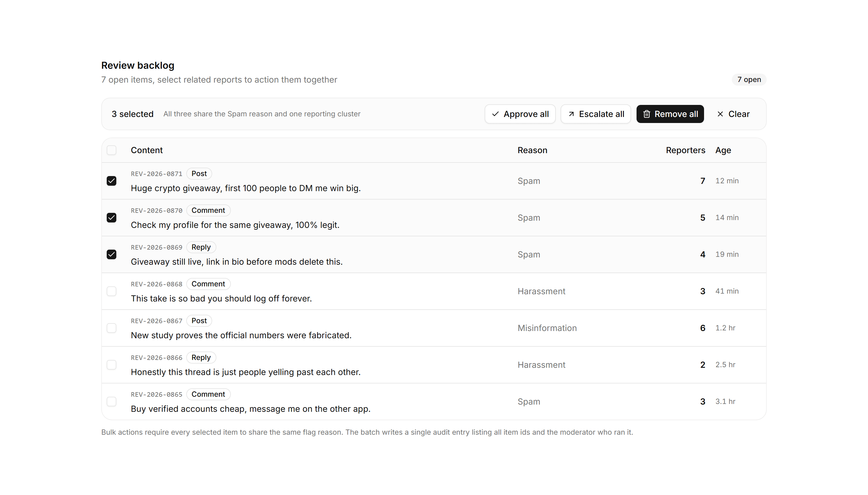Click the Post tag on REV-2026-0867
Image resolution: width=868 pixels, height=495 pixels.
(x=199, y=320)
